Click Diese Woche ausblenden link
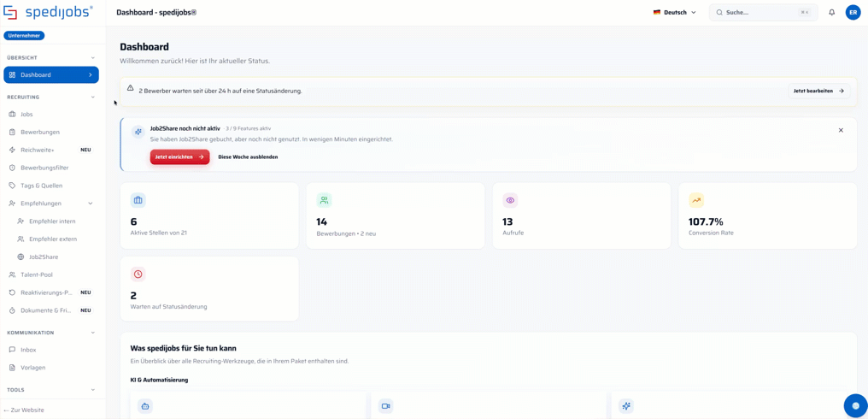868x419 pixels. [248, 156]
